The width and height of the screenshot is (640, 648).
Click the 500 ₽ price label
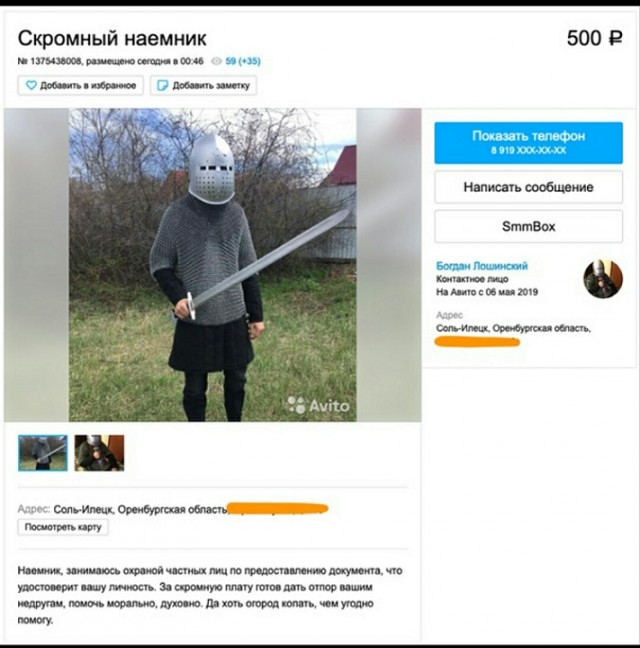(x=595, y=38)
